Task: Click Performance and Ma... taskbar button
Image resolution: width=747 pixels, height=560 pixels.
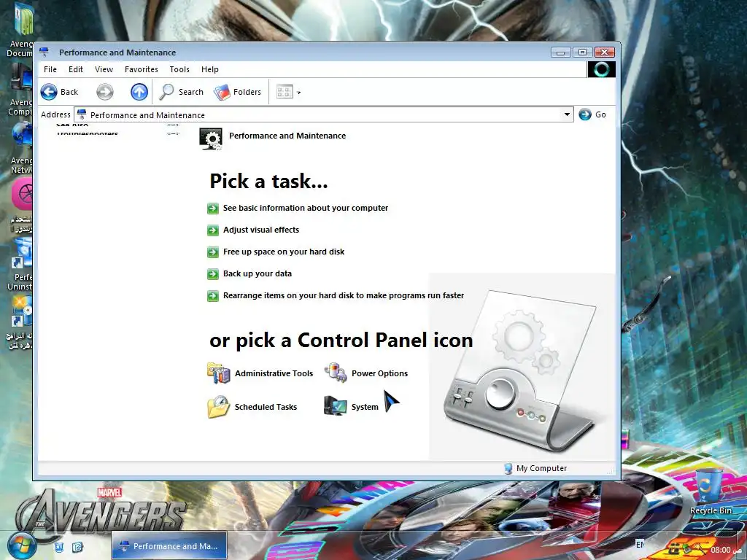Action: point(169,545)
